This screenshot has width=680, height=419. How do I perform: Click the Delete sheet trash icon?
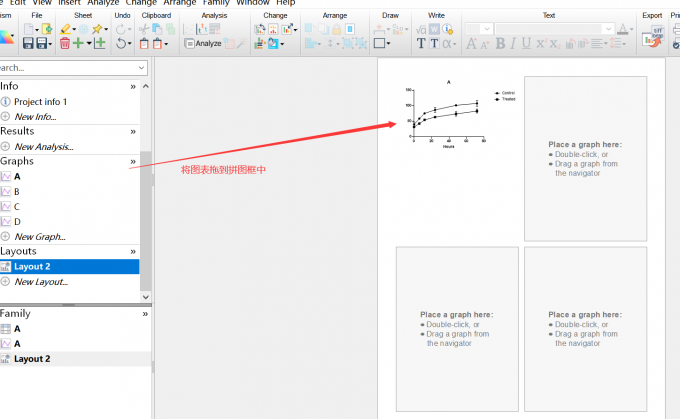65,44
